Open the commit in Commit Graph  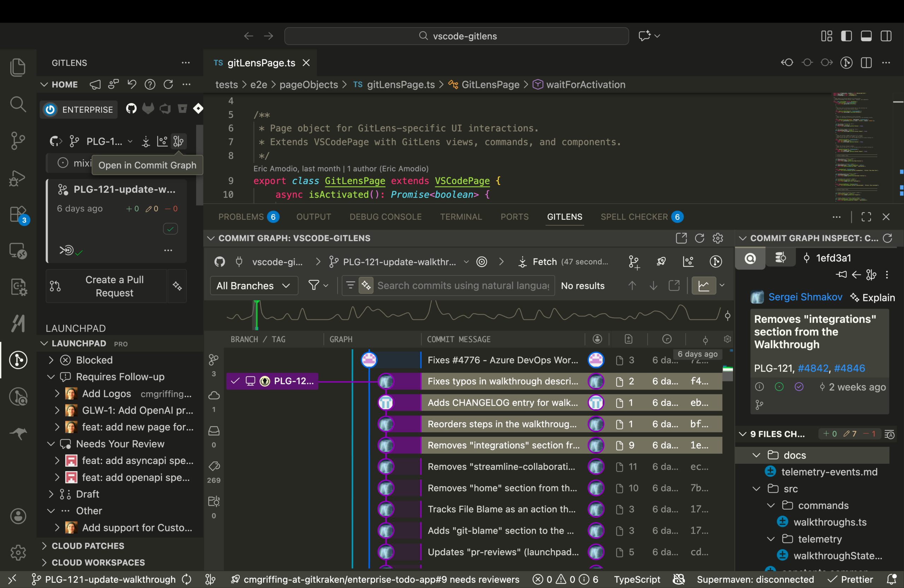(179, 141)
